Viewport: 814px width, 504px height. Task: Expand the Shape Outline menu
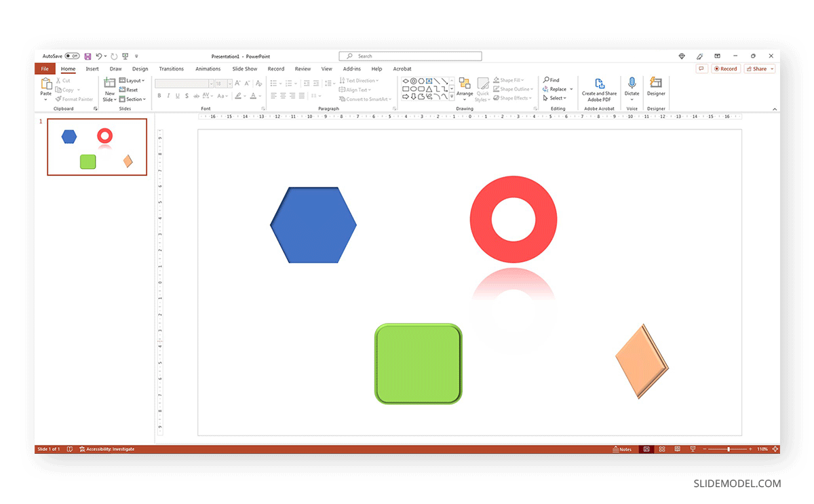click(x=513, y=89)
